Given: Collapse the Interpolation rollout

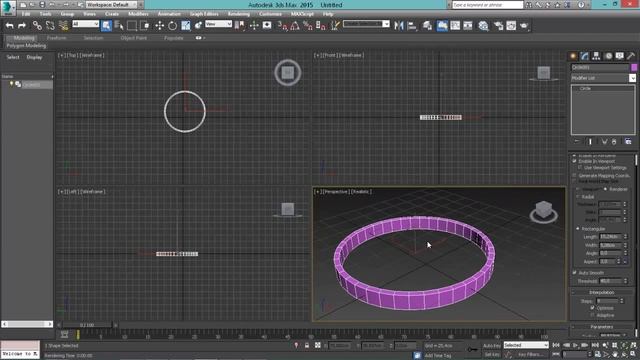Looking at the screenshot, I should pyautogui.click(x=602, y=292).
